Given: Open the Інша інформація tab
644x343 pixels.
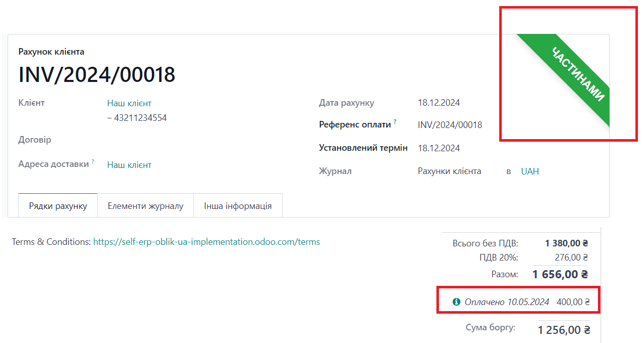Looking at the screenshot, I should click(238, 206).
